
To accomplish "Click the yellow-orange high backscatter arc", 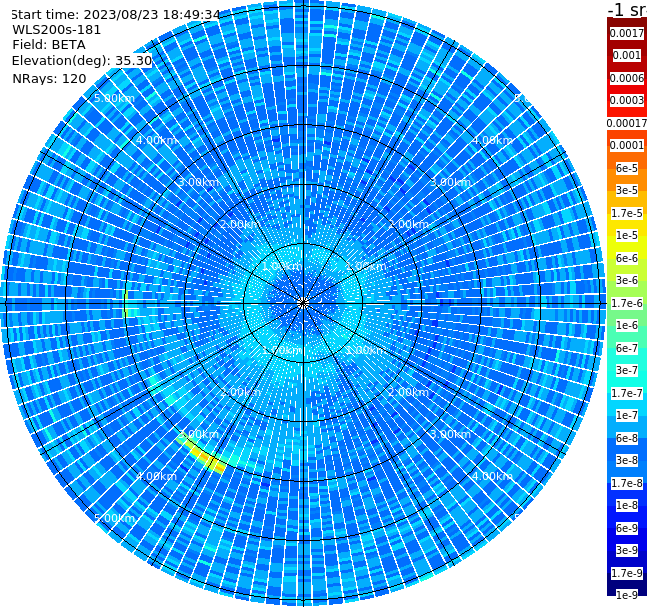I will [201, 456].
